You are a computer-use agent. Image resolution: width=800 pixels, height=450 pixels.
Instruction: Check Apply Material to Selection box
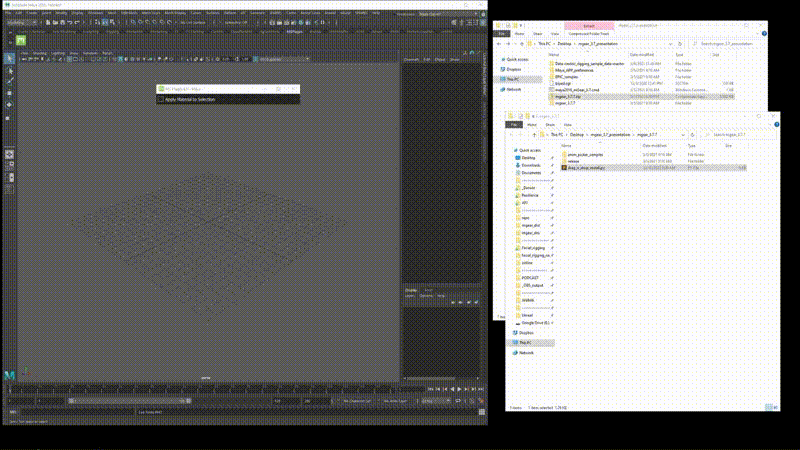[x=161, y=99]
